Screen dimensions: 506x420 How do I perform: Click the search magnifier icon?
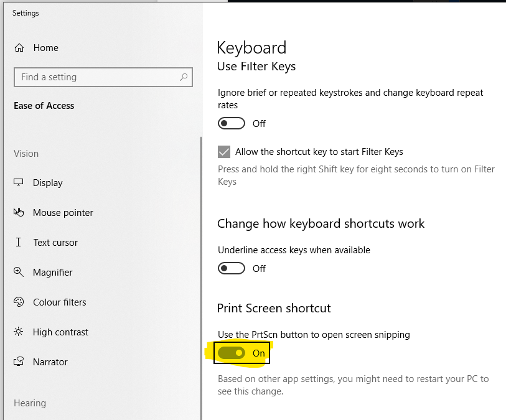184,77
